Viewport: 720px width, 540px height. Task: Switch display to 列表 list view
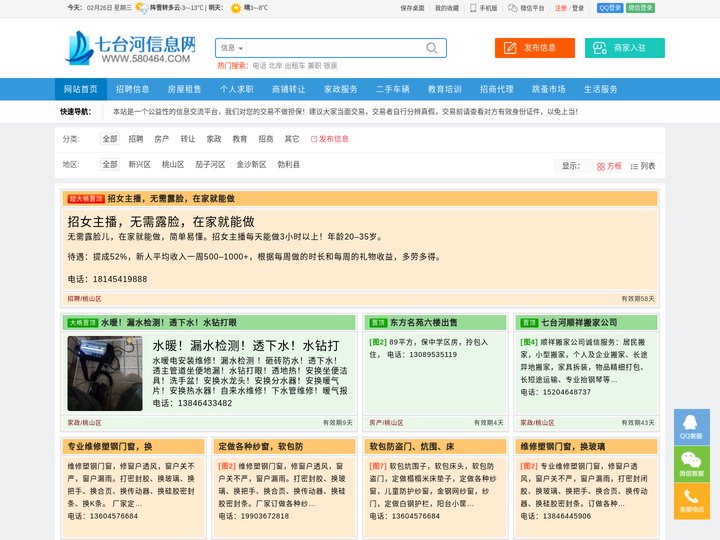click(x=643, y=166)
